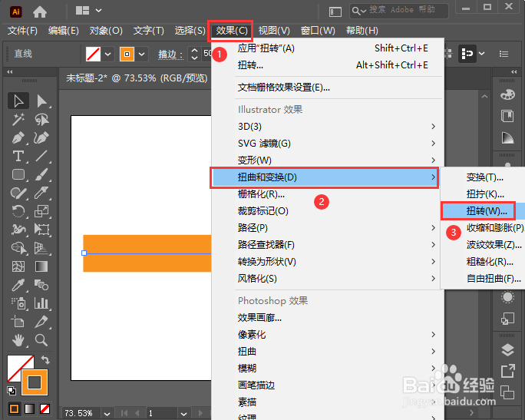The width and height of the screenshot is (525, 420).
Task: Select the Warp tool
Action: (18, 230)
